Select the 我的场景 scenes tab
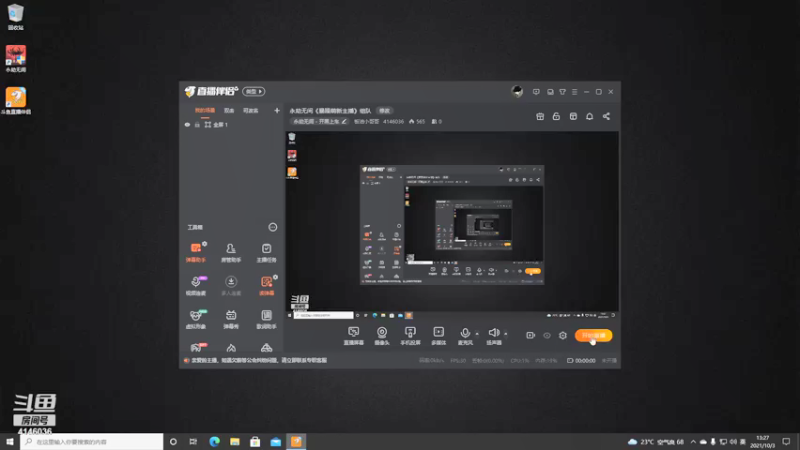This screenshot has width=800, height=450. 205,111
